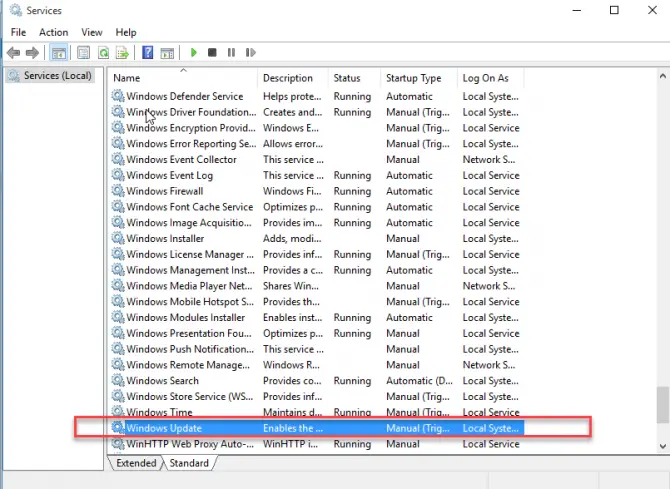
Task: Click the vertical scrollbar thumb
Action: (x=663, y=404)
